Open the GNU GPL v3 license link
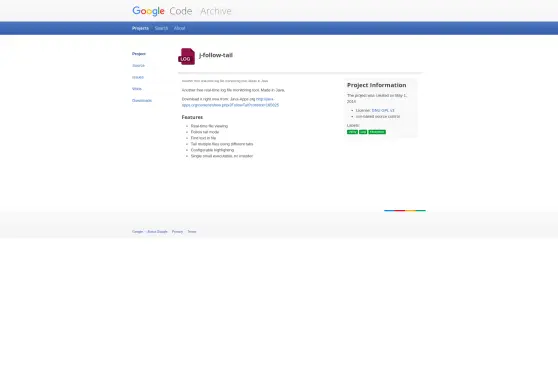Viewport: 558px width, 382px height. [x=383, y=110]
